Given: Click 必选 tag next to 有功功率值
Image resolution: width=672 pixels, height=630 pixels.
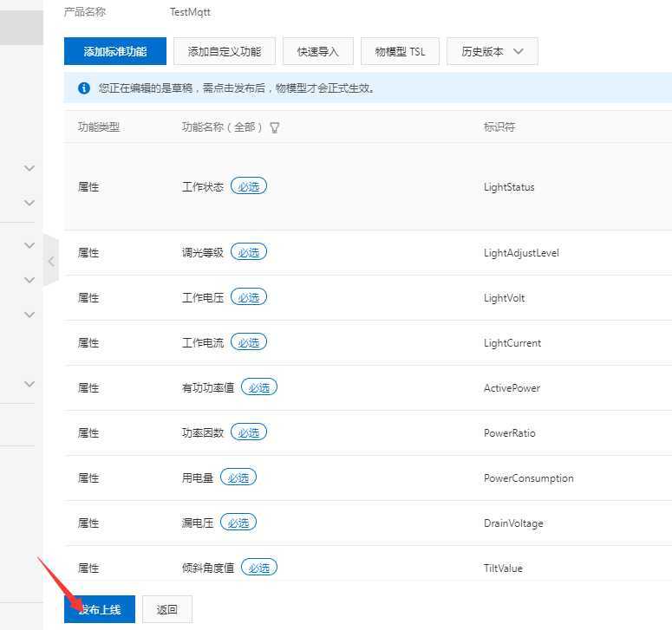Looking at the screenshot, I should tap(259, 387).
